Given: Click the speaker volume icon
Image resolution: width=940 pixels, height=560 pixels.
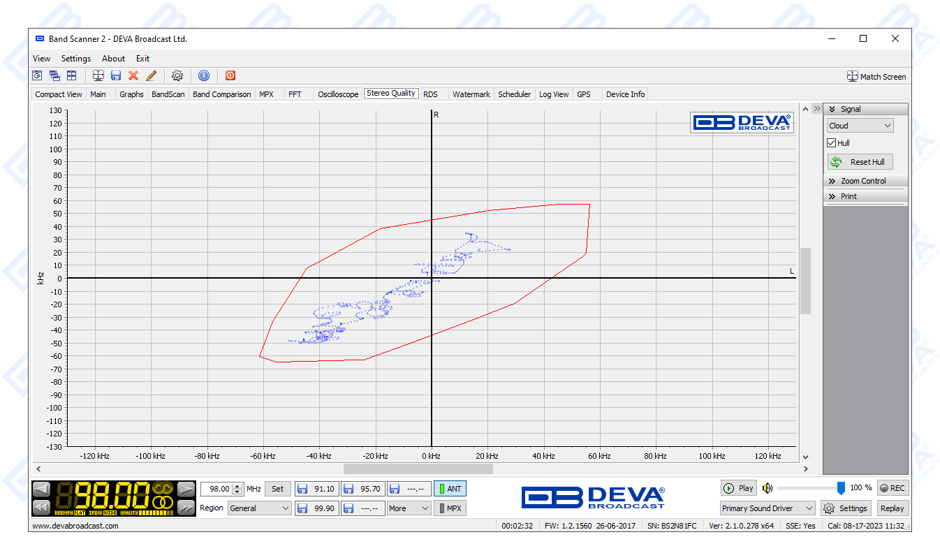Looking at the screenshot, I should coord(768,488).
